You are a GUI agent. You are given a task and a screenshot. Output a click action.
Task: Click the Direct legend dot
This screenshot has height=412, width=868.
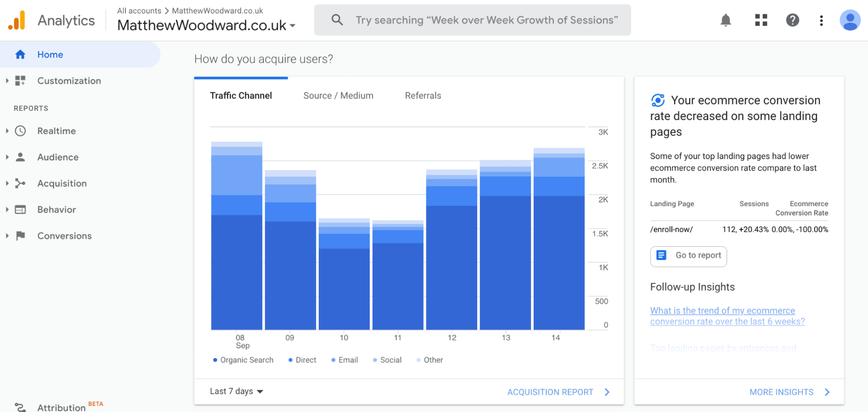coord(290,360)
